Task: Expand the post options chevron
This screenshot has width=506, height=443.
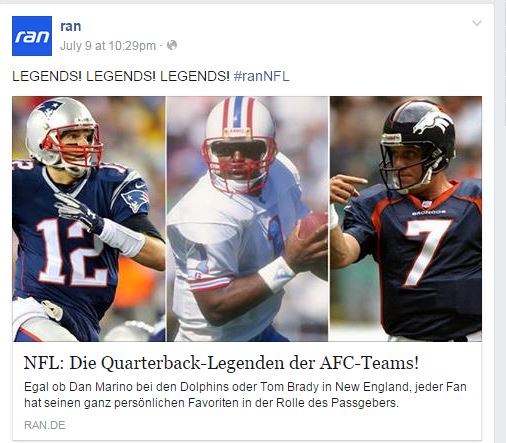Action: click(x=477, y=23)
